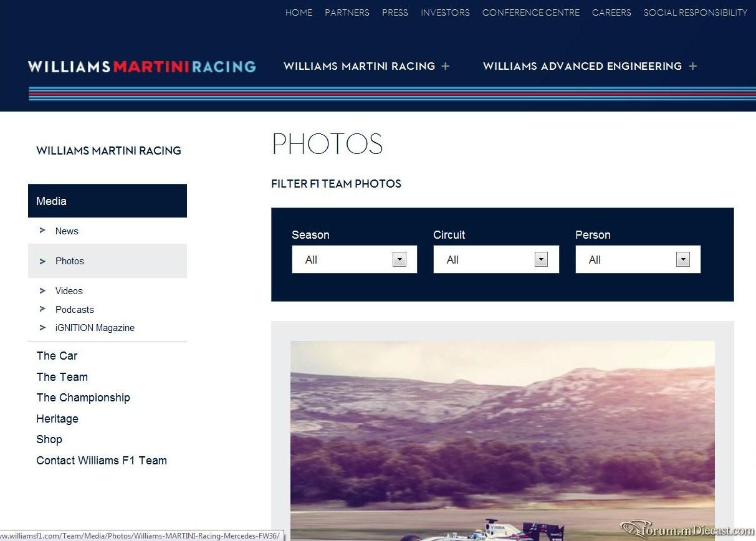Viewport: 756px width, 541px height.
Task: Open the Circuit dropdown
Action: coord(496,259)
